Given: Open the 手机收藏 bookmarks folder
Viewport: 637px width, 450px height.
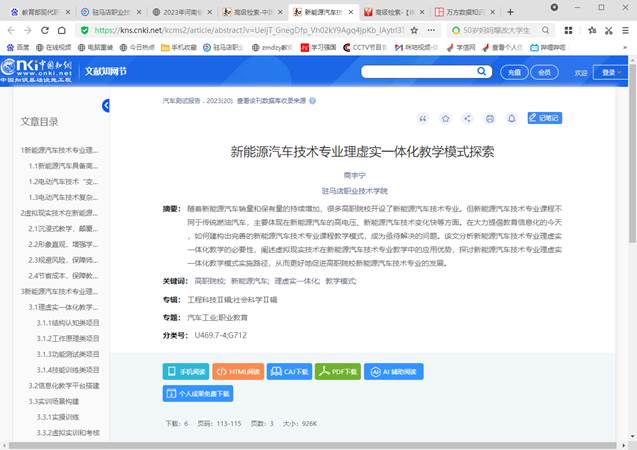Looking at the screenshot, I should pos(179,48).
